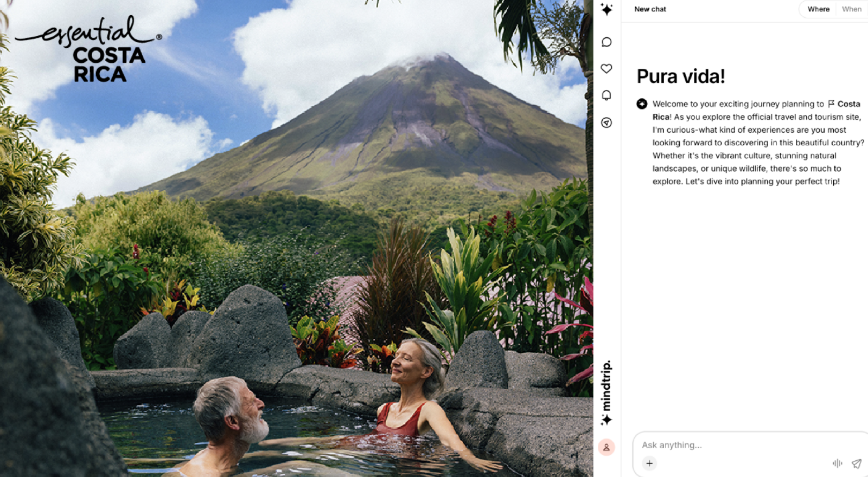
Task: Open the Where filter
Action: pyautogui.click(x=819, y=9)
